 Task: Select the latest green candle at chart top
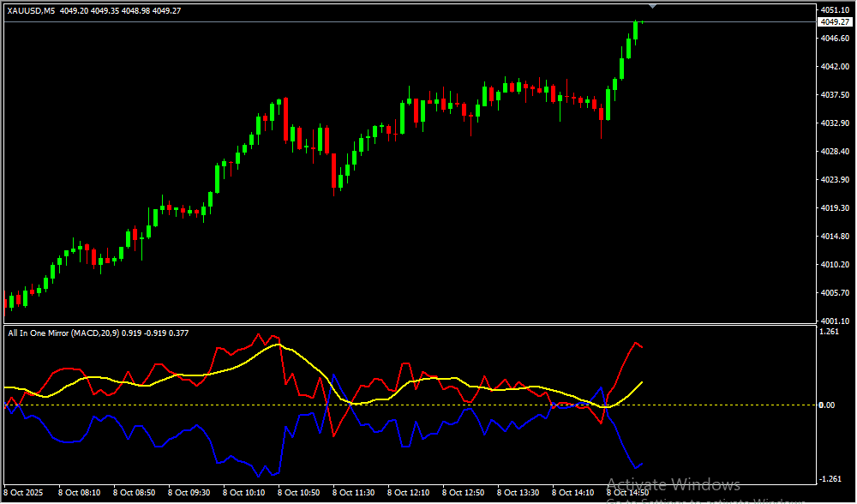pyautogui.click(x=636, y=30)
